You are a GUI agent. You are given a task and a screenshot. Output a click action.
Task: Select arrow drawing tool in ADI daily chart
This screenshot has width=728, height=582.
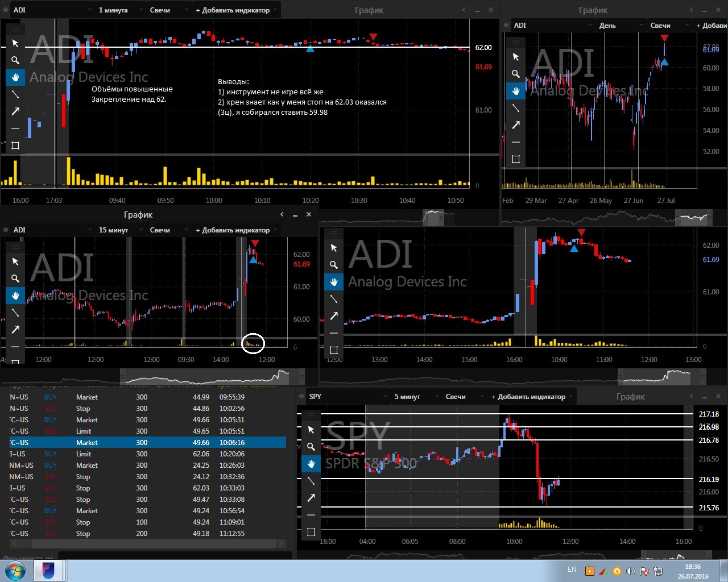[516, 125]
